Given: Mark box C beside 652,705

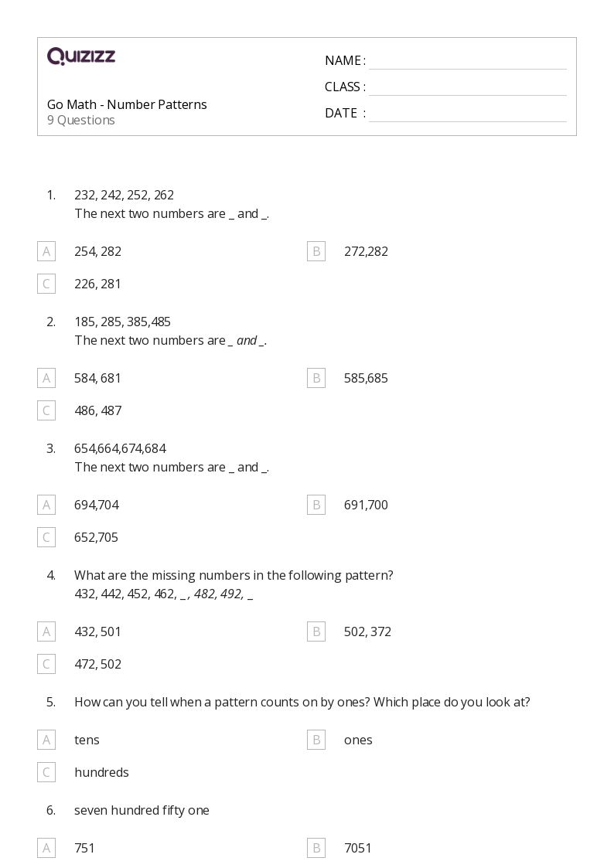Looking at the screenshot, I should pos(46,537).
